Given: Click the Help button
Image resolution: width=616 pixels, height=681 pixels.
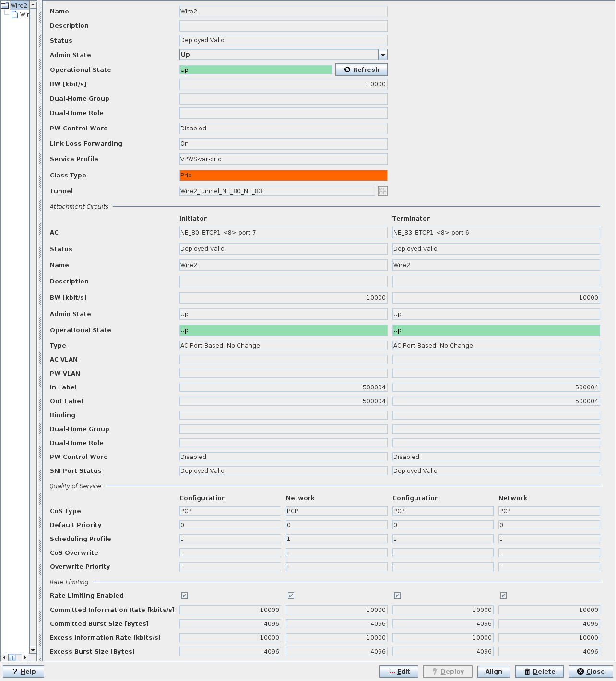Looking at the screenshot, I should 24,671.
